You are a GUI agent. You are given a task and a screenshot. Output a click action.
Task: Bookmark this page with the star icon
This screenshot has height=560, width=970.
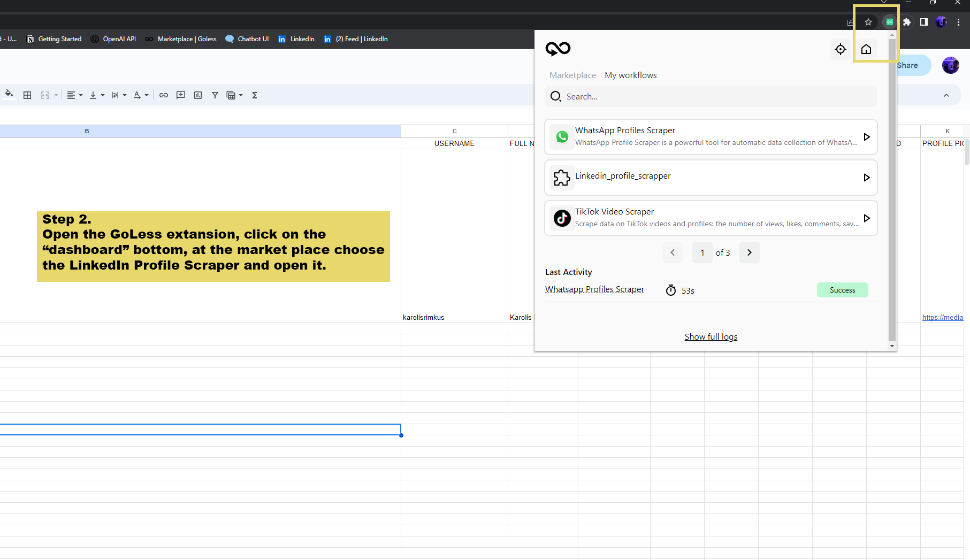coord(868,22)
